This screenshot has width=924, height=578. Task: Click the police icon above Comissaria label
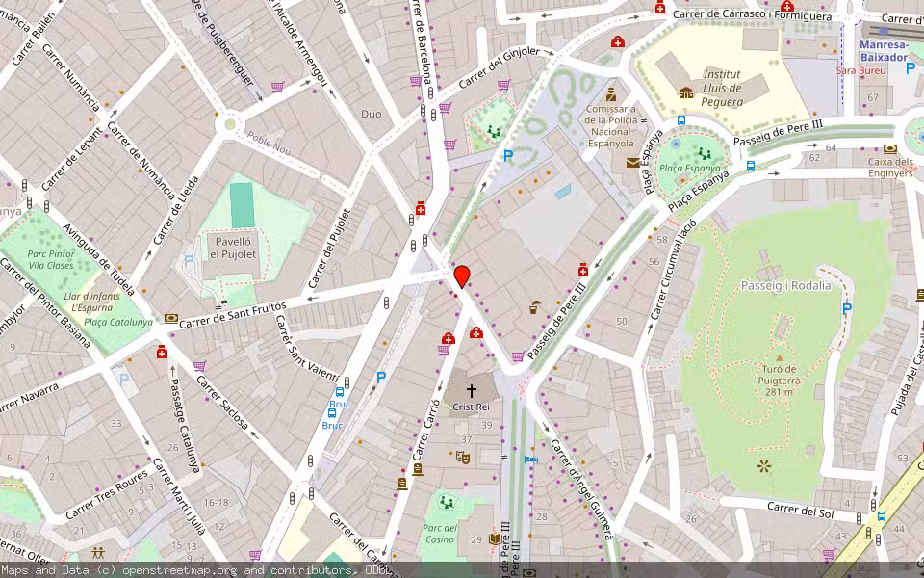(x=610, y=92)
